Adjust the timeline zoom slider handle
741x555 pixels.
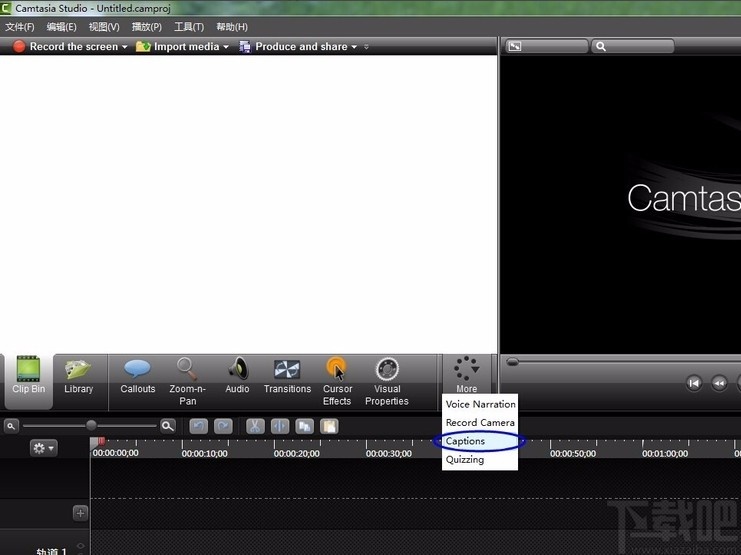[x=91, y=425]
